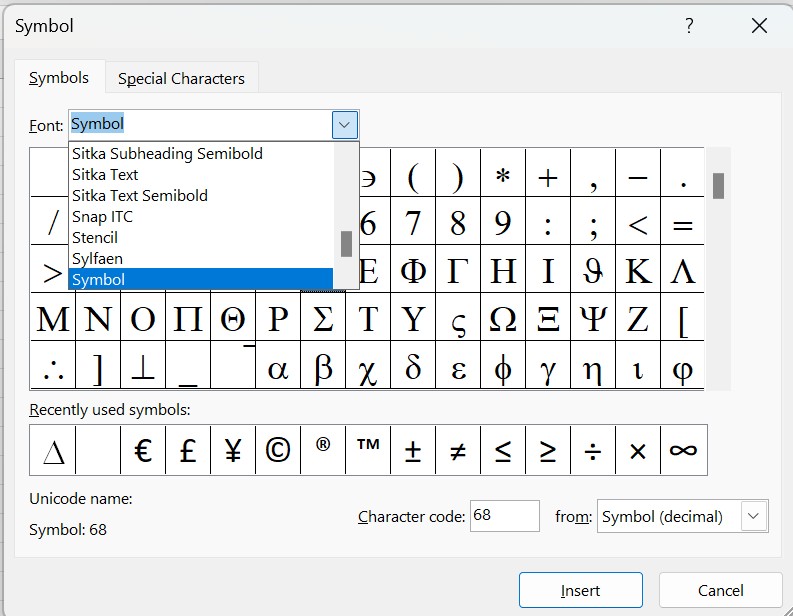Open the Font dropdown arrow

(344, 125)
